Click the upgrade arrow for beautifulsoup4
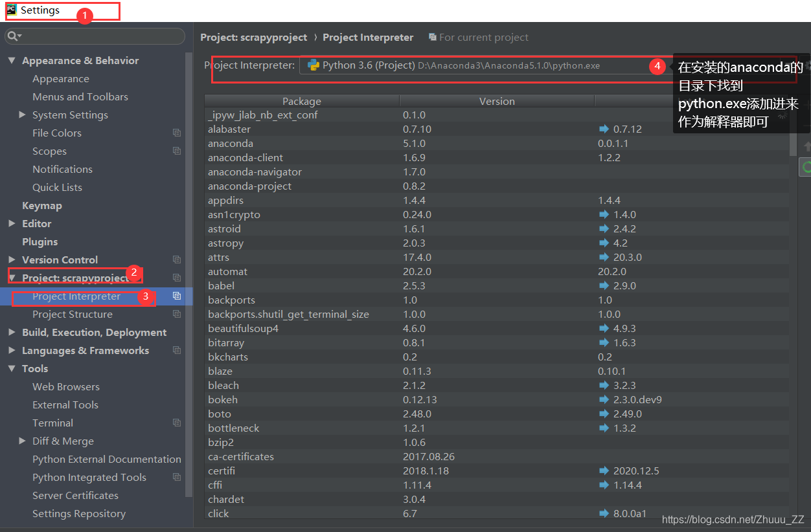 tap(604, 328)
